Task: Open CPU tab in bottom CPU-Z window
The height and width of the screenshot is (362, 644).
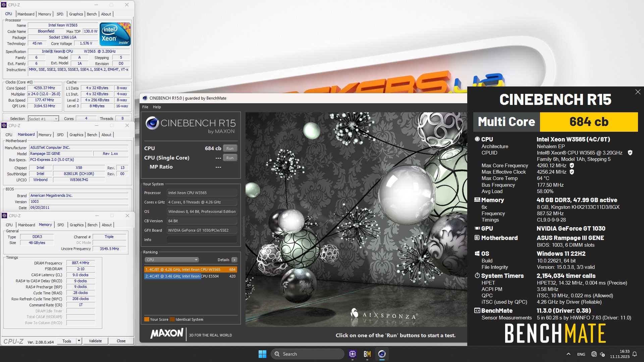Action: click(x=9, y=225)
